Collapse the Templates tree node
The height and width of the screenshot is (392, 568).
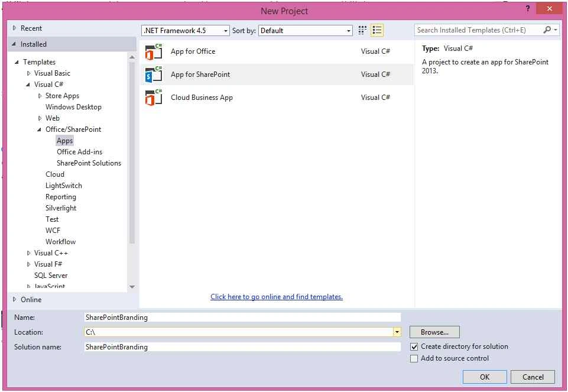[x=17, y=62]
